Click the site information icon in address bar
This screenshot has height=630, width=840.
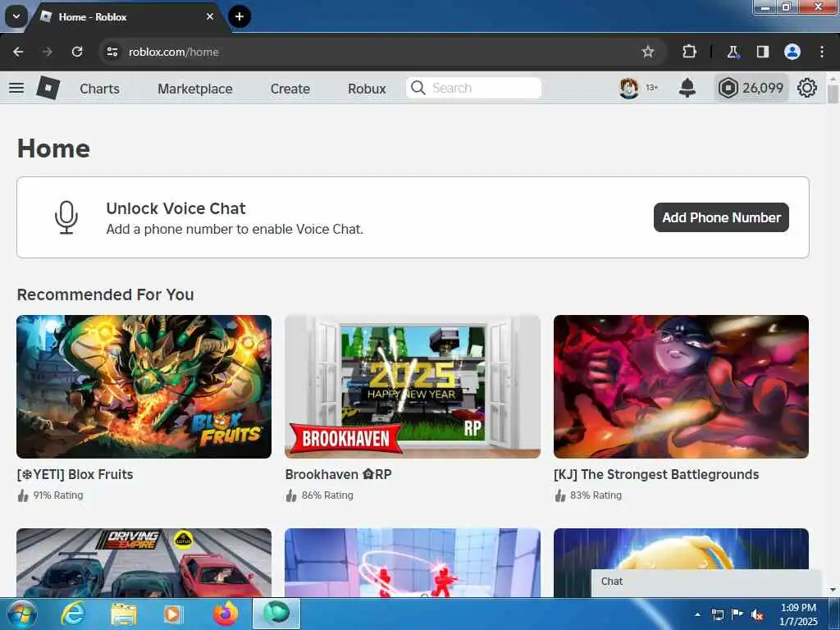pos(112,52)
